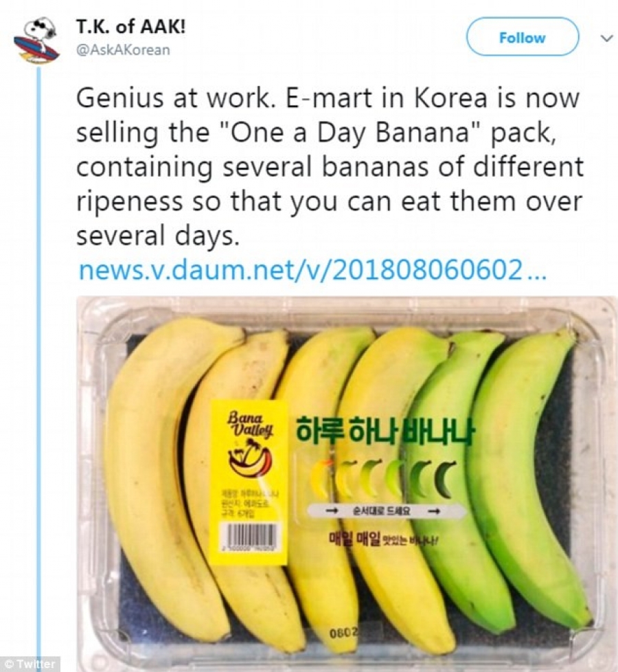Viewport: 618px width, 672px height.
Task: Click the banana logo on the yellow label
Action: tap(250, 458)
